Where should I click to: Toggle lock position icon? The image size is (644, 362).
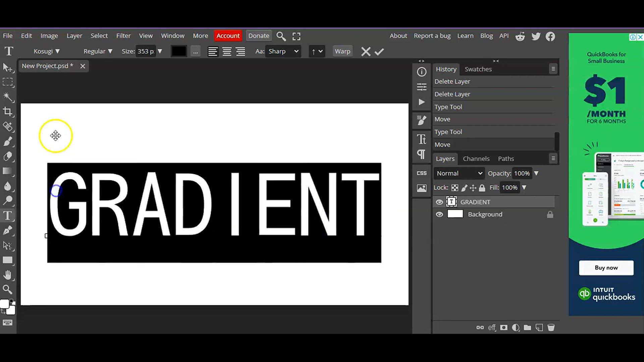[473, 188]
